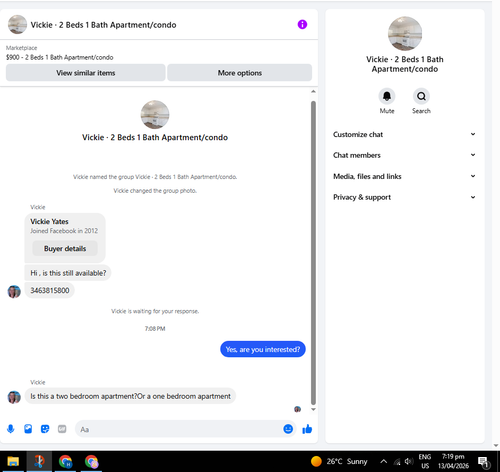This screenshot has width=500, height=472.
Task: Mute this chat with bell icon
Action: [x=387, y=96]
